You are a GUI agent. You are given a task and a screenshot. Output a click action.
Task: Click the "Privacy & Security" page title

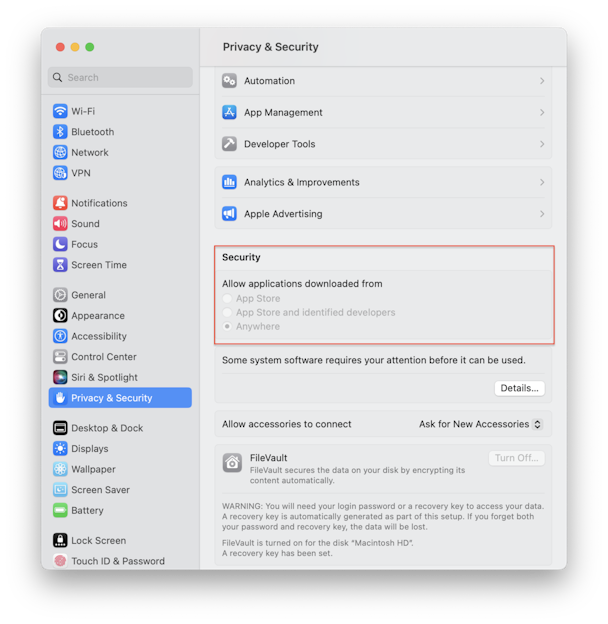click(x=271, y=47)
